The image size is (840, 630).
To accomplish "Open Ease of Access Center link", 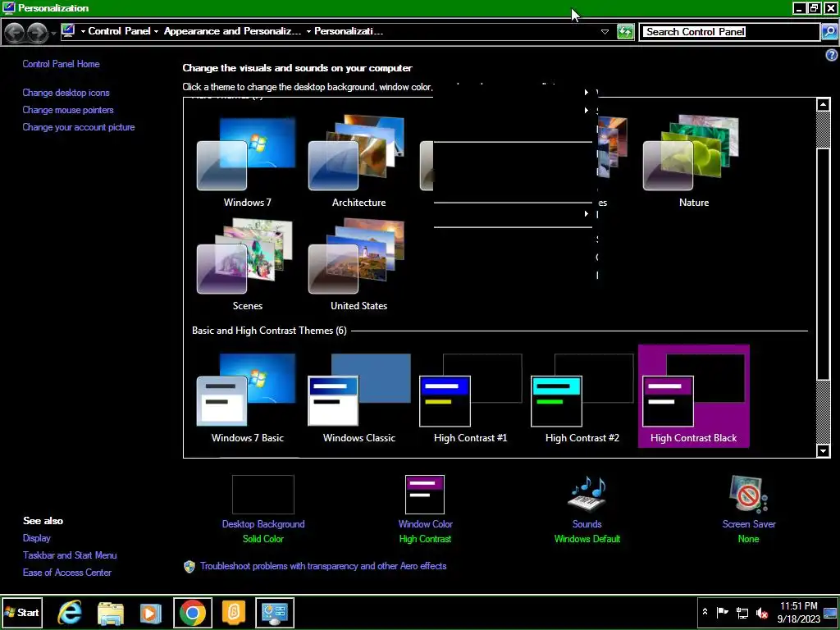I will (x=67, y=572).
